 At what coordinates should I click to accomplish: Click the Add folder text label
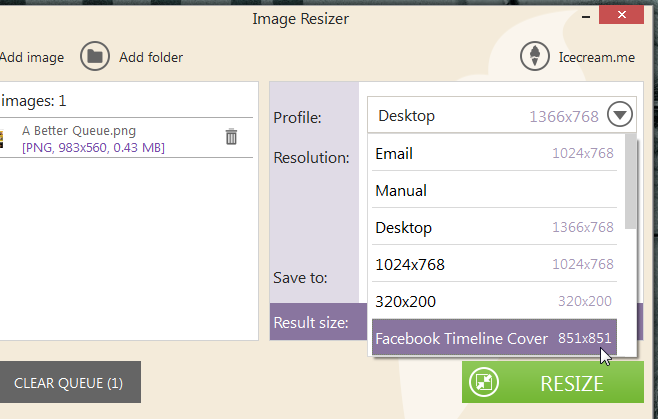151,58
